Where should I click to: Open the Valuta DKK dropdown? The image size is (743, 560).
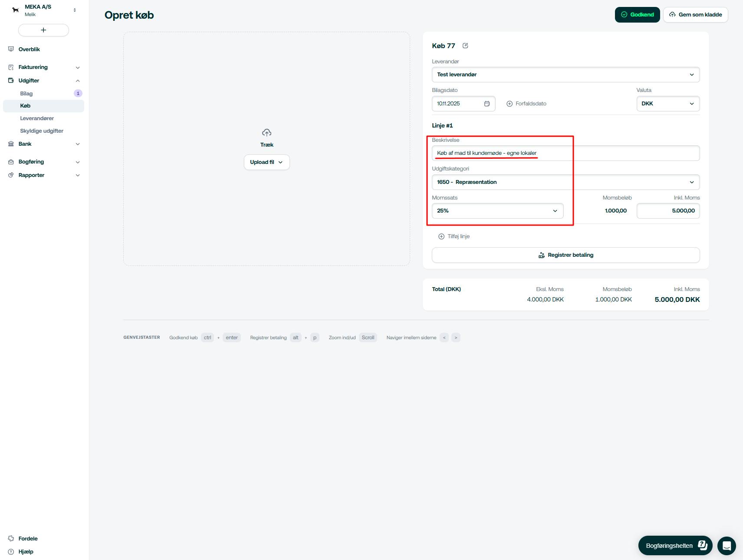coord(668,104)
